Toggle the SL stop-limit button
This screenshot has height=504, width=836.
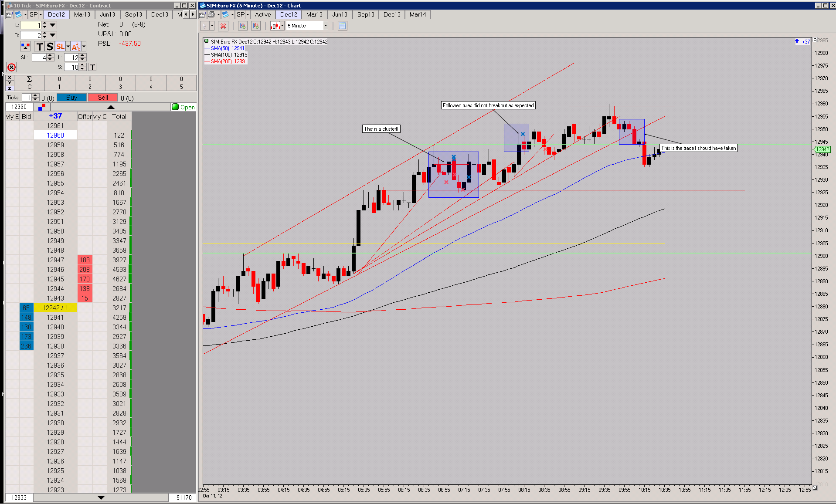tap(60, 46)
